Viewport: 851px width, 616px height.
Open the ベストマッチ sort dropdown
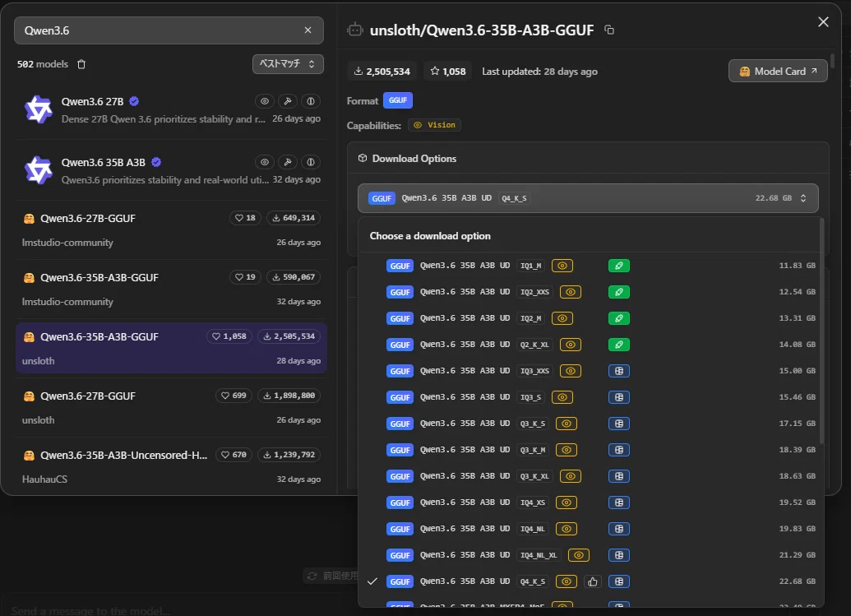click(288, 64)
